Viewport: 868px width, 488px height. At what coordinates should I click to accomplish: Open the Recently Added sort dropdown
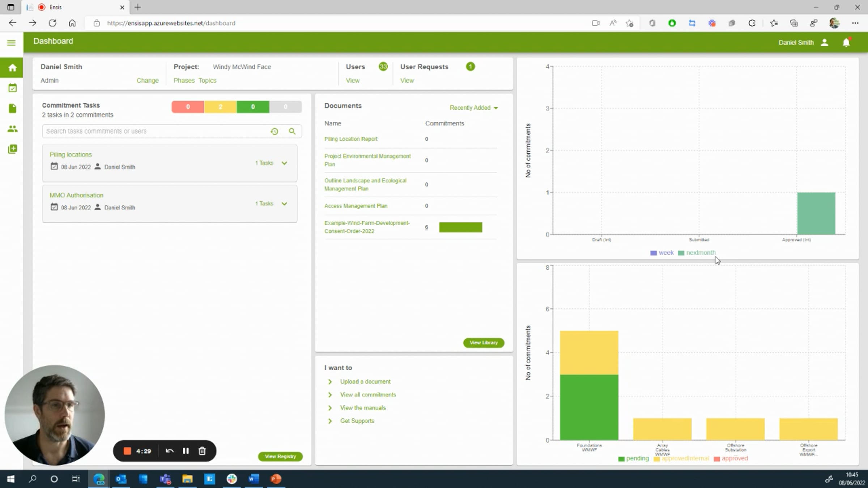(473, 108)
